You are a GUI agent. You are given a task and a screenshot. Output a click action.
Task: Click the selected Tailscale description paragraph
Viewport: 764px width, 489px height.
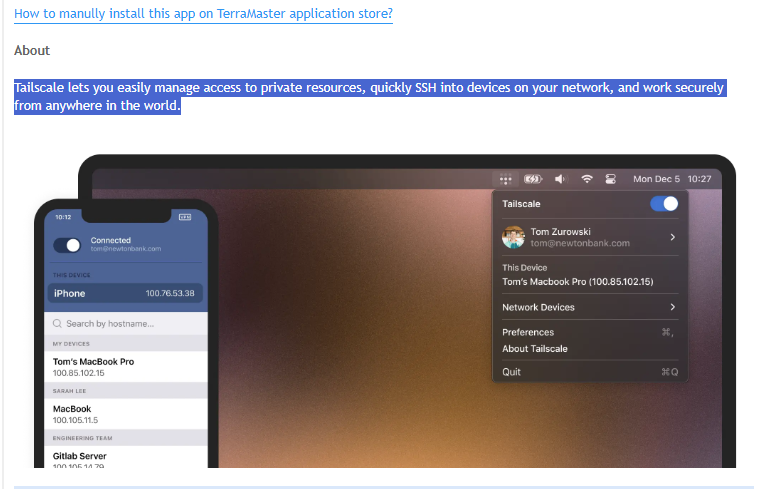370,96
